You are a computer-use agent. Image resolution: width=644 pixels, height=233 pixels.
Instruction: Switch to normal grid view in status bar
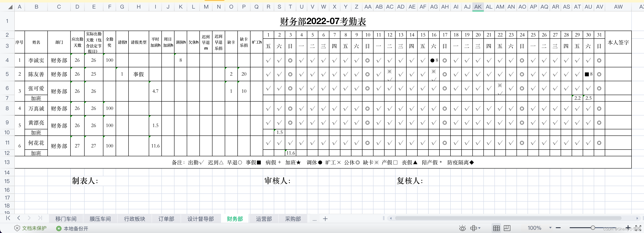point(496,228)
